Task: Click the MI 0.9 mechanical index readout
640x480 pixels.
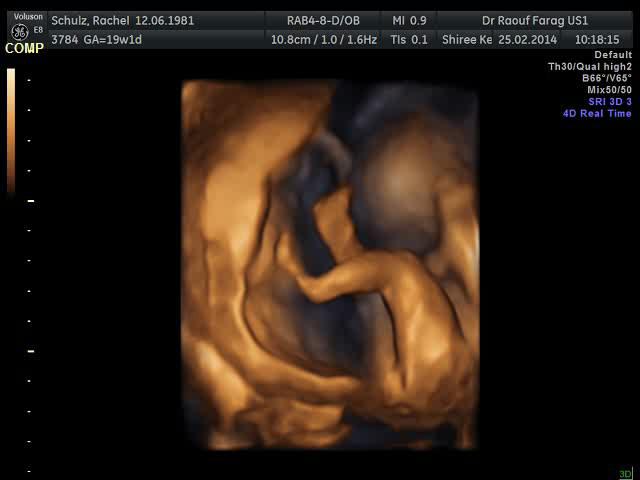Action: (408, 21)
